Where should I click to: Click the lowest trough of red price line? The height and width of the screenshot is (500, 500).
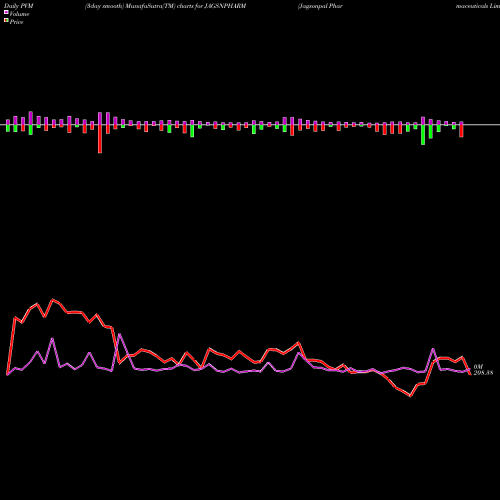410,396
